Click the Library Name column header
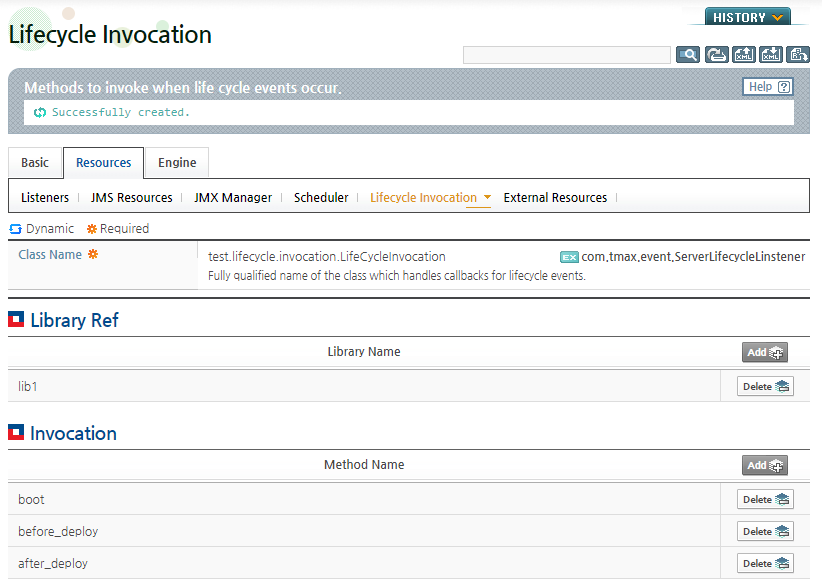The width and height of the screenshot is (822, 588). coord(364,352)
